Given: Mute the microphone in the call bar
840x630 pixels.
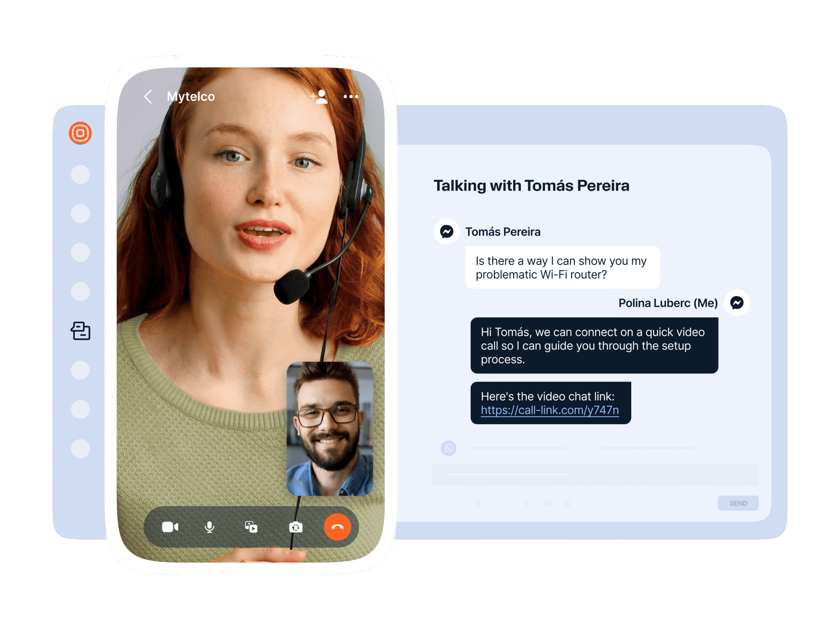Looking at the screenshot, I should [209, 527].
